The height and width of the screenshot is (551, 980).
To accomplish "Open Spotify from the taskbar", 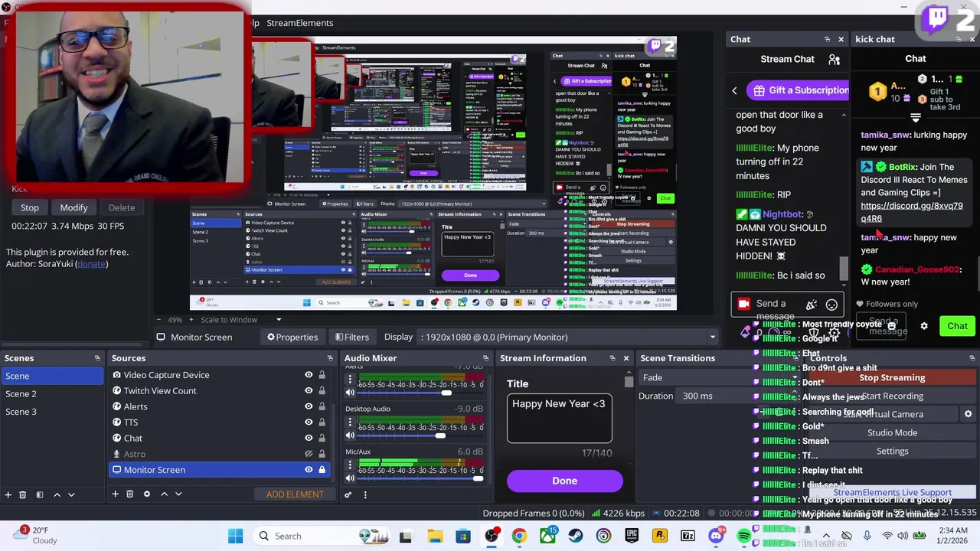I will coord(744,536).
